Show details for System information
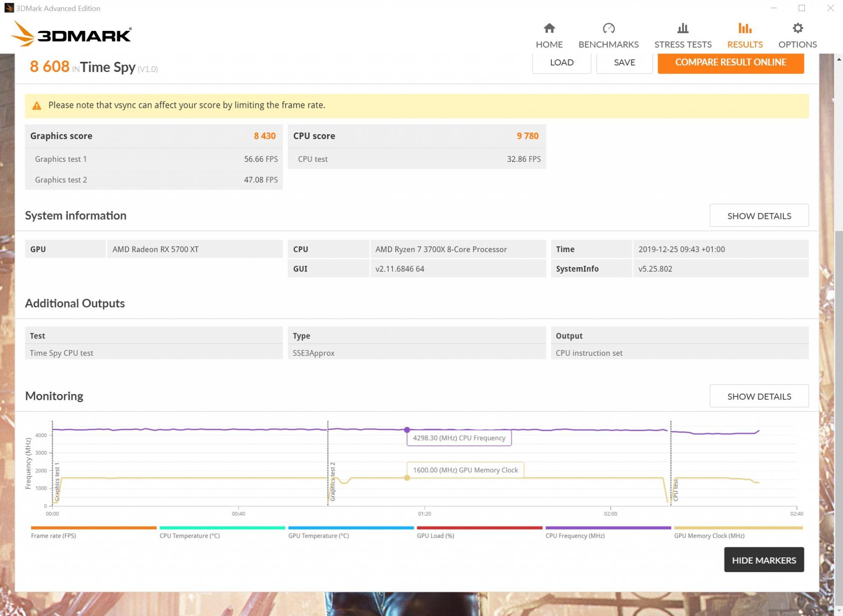The width and height of the screenshot is (843, 616). point(759,215)
